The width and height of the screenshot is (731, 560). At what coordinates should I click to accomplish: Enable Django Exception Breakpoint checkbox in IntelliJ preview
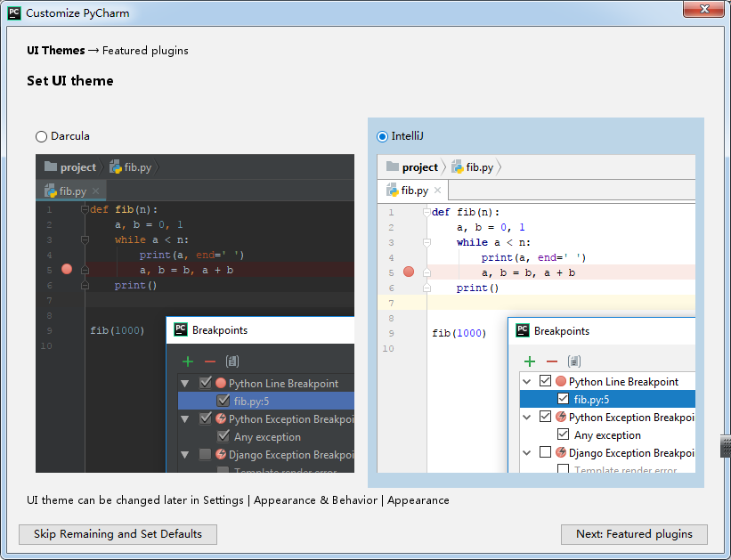click(546, 451)
